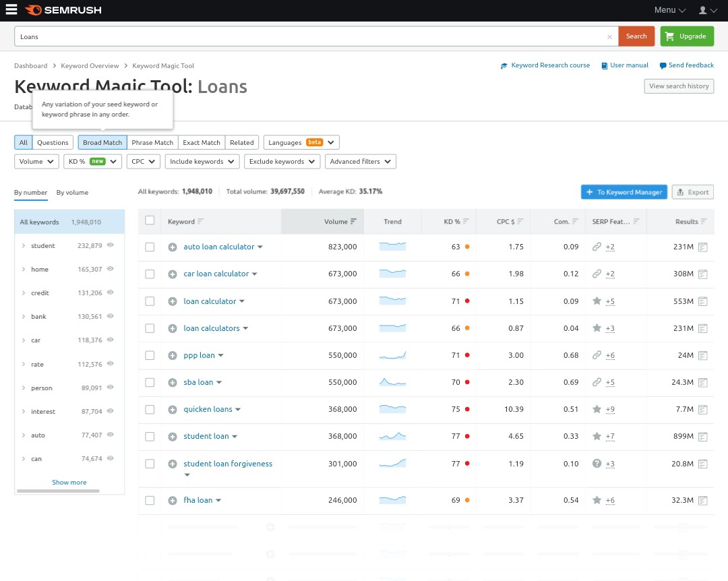The height and width of the screenshot is (581, 728).
Task: Check the auto loan calculator row
Action: (x=150, y=247)
